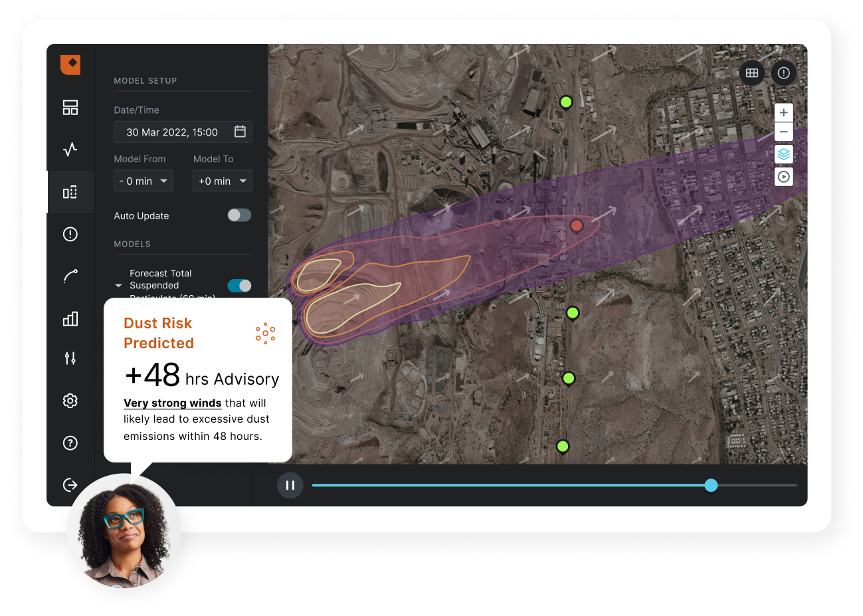The image size is (863, 616).
Task: Collapse the Forecast Total Suspended model row
Action: (x=119, y=286)
